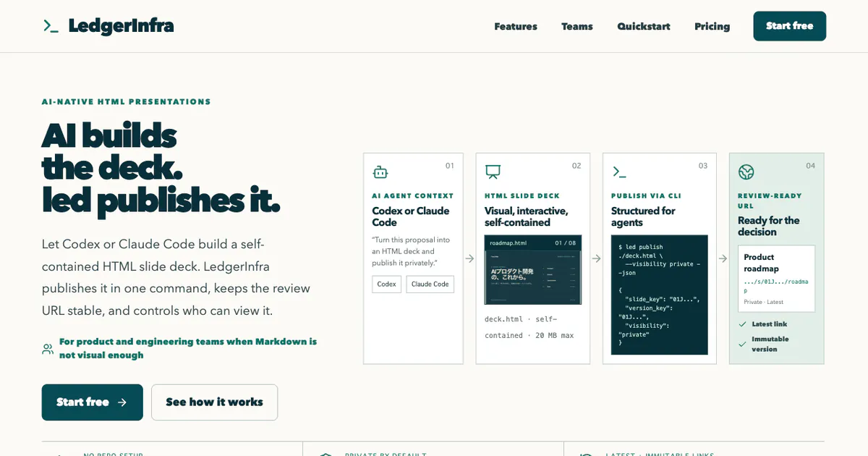Open the Features navigation item
This screenshot has height=456, width=868.
(516, 26)
